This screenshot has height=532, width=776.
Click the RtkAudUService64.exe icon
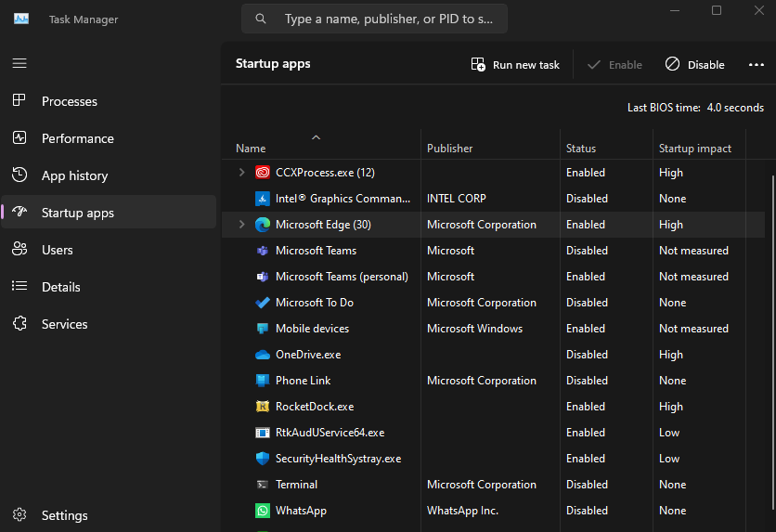[263, 433]
